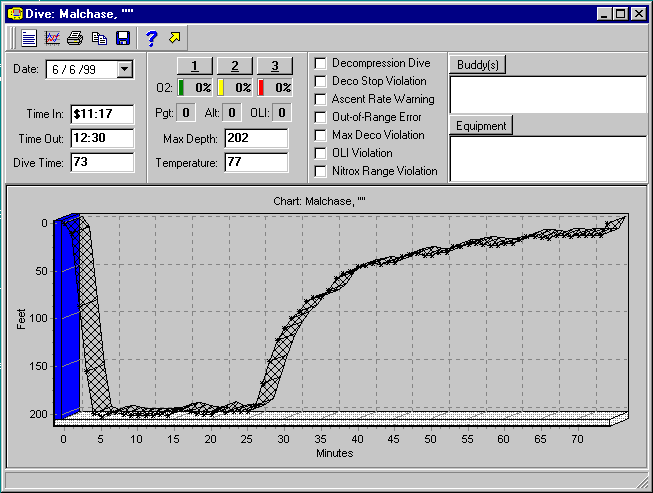Open the dive log text view icon
Image resolution: width=653 pixels, height=493 pixels.
tap(29, 38)
